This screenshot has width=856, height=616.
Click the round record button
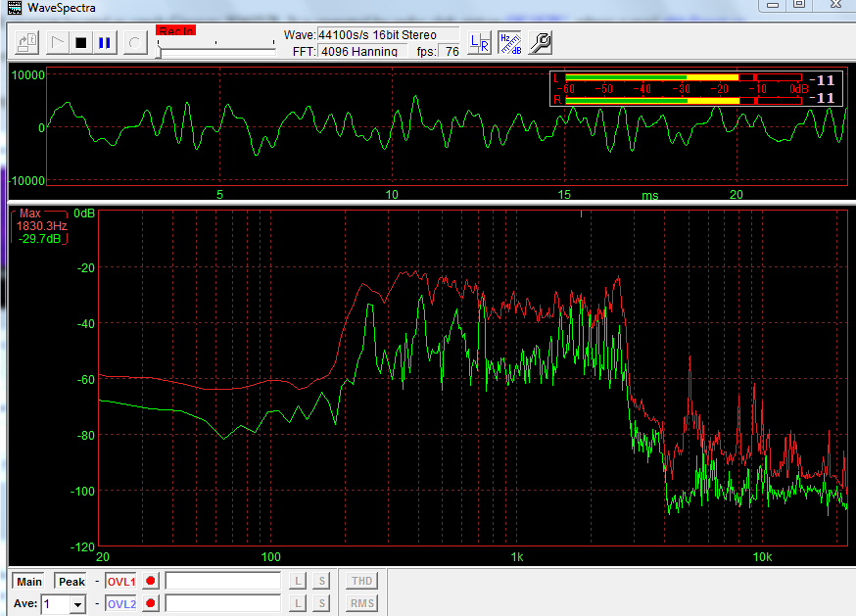point(134,43)
